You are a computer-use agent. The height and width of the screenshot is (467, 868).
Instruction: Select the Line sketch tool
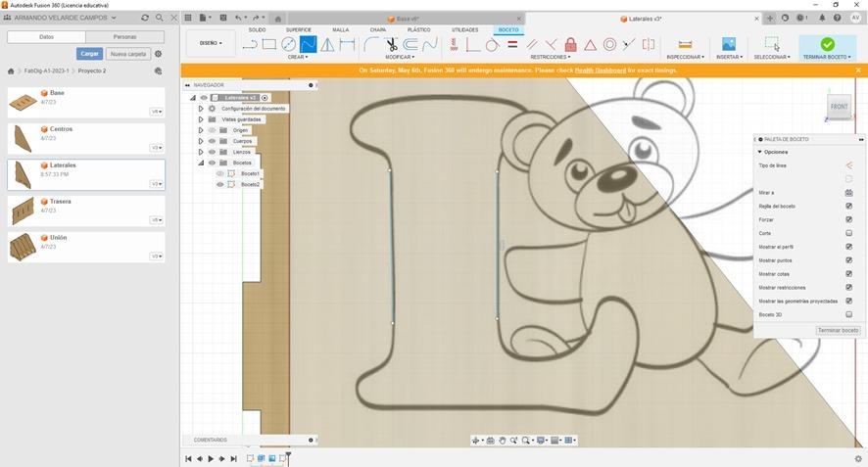[250, 44]
